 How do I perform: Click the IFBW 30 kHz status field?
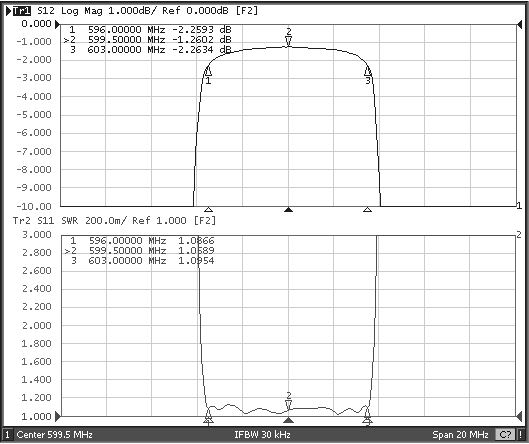[x=262, y=435]
